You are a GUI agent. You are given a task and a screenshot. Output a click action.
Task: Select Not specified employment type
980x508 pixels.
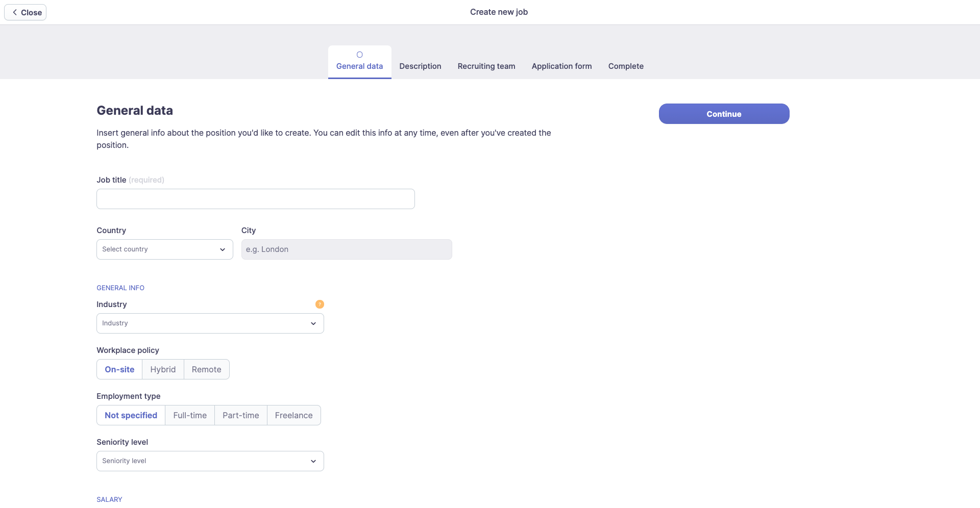click(131, 415)
